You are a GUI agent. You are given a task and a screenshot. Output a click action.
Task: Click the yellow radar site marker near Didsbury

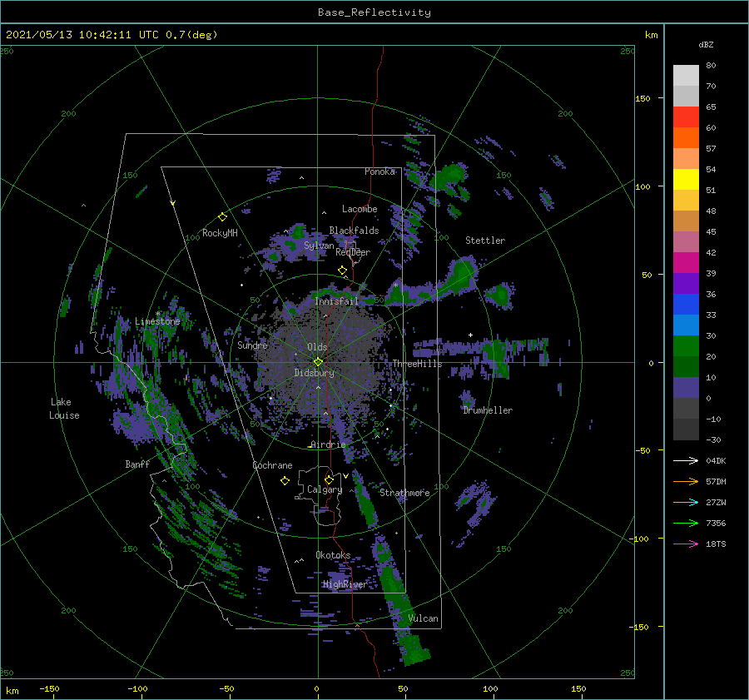[x=318, y=362]
